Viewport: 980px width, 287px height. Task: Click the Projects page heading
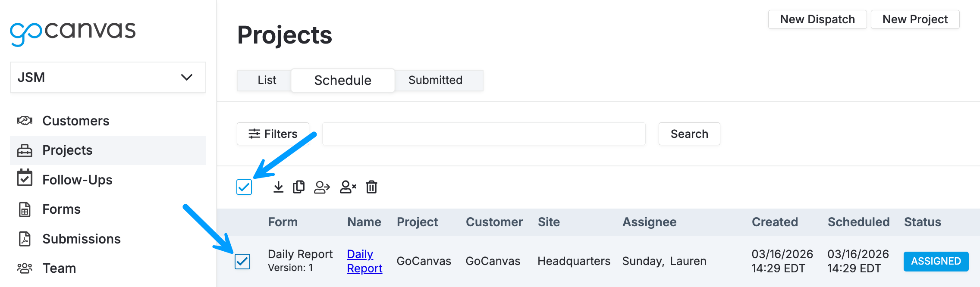pos(285,35)
